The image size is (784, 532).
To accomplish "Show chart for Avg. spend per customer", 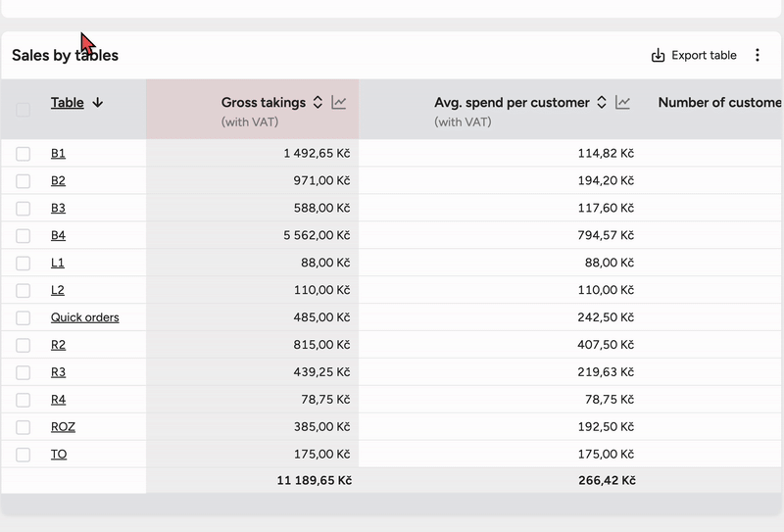I will [623, 103].
